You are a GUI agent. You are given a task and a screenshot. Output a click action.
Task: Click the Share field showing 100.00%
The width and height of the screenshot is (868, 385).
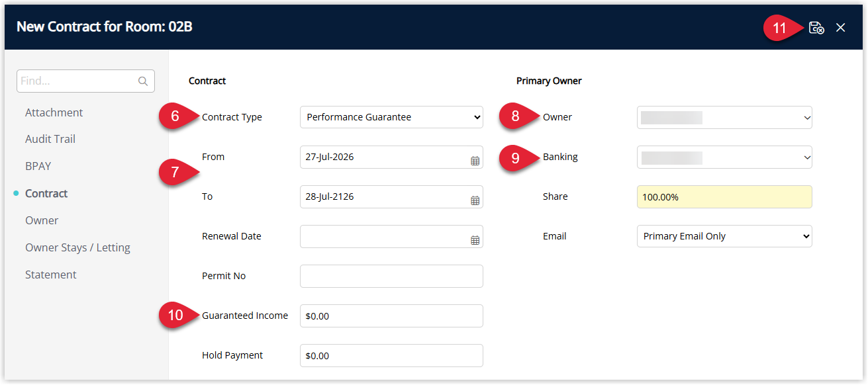point(724,196)
